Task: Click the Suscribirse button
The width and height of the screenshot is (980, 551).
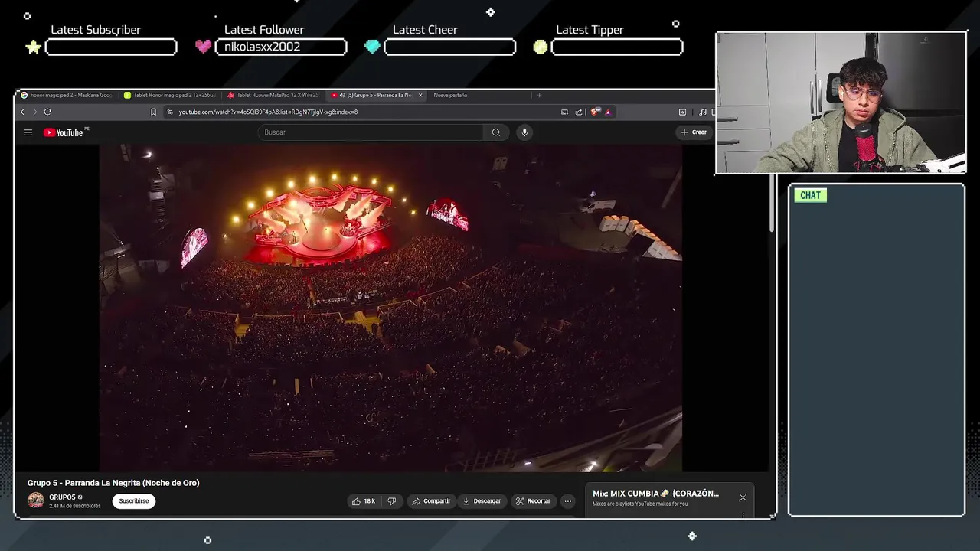Action: pyautogui.click(x=134, y=501)
